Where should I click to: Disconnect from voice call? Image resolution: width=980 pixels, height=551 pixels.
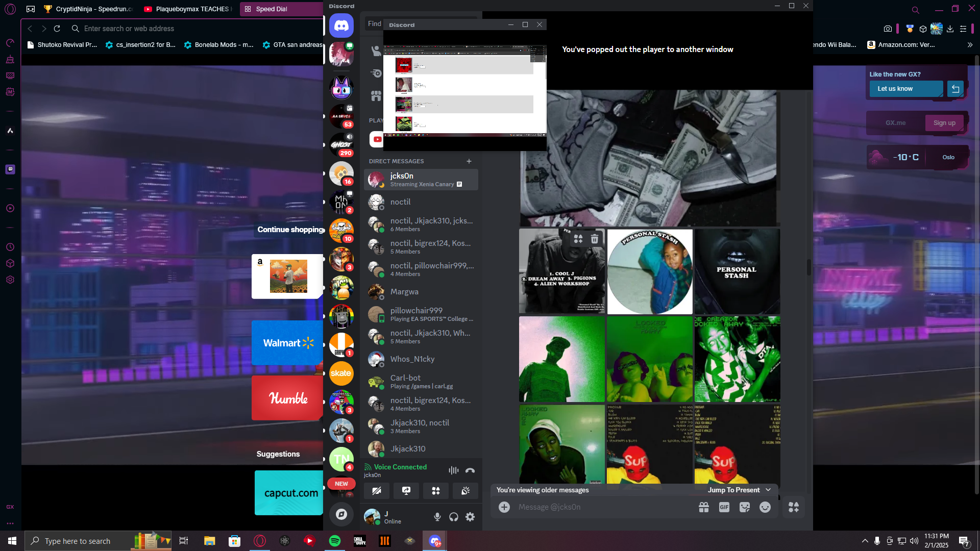pos(470,470)
